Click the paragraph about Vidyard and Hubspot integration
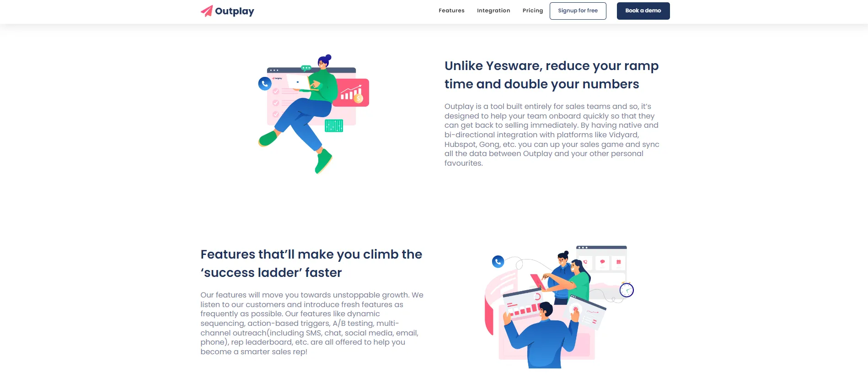The image size is (868, 384). (552, 135)
